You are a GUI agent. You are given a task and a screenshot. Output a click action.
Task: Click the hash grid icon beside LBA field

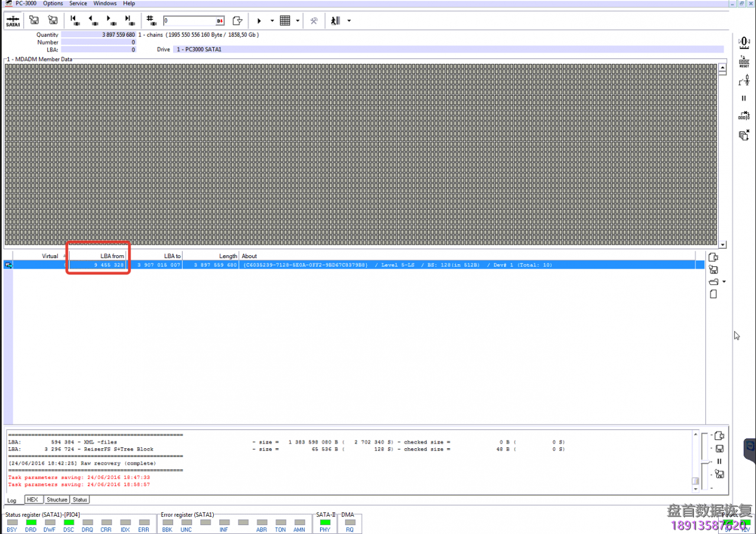click(x=151, y=21)
